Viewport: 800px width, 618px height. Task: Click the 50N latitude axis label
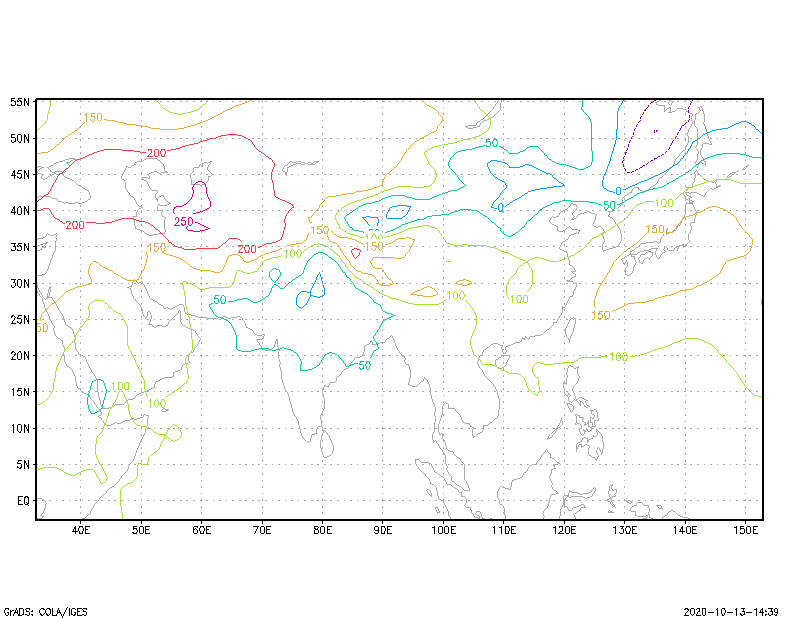[20, 138]
